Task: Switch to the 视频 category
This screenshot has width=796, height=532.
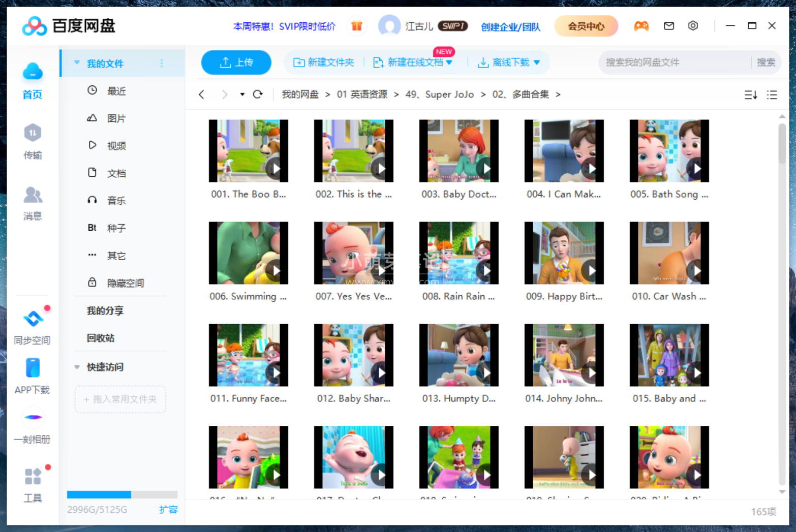Action: [x=116, y=145]
